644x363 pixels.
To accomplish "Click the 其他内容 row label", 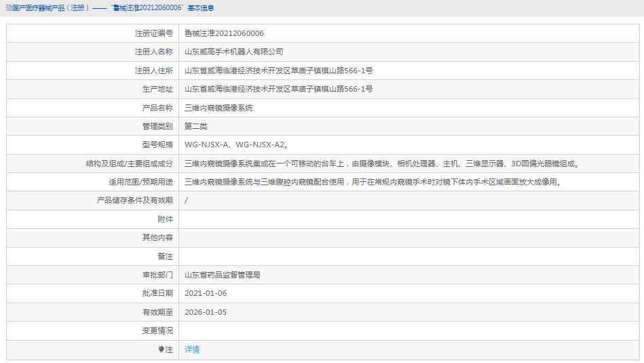I will click(157, 237).
